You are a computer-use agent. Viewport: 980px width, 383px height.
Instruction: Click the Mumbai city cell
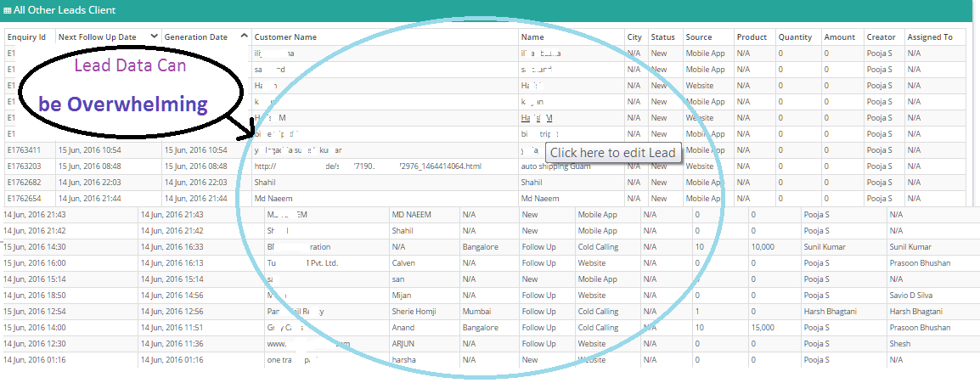point(477,312)
